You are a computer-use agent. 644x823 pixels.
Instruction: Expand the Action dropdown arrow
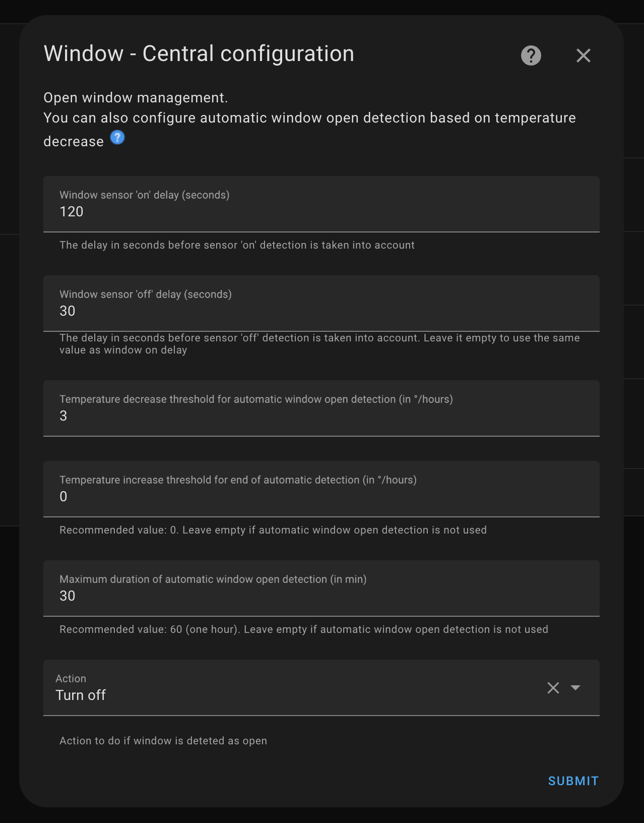(575, 688)
